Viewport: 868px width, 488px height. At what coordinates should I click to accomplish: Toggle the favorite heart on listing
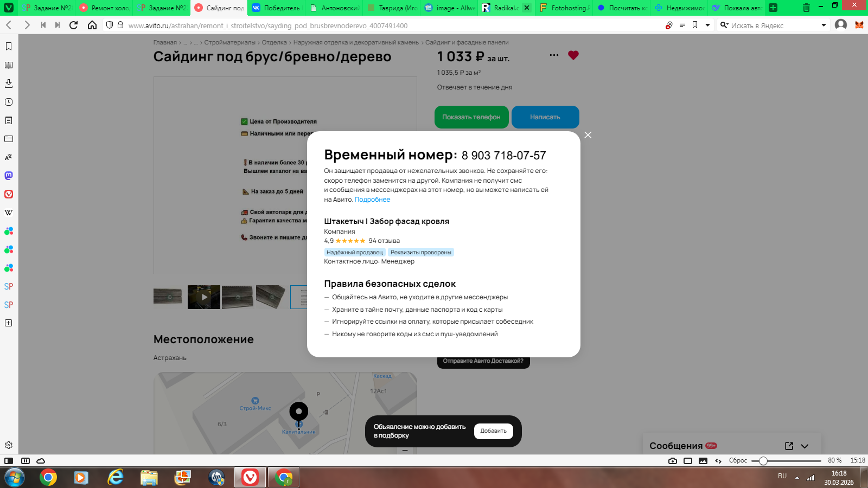tap(573, 55)
